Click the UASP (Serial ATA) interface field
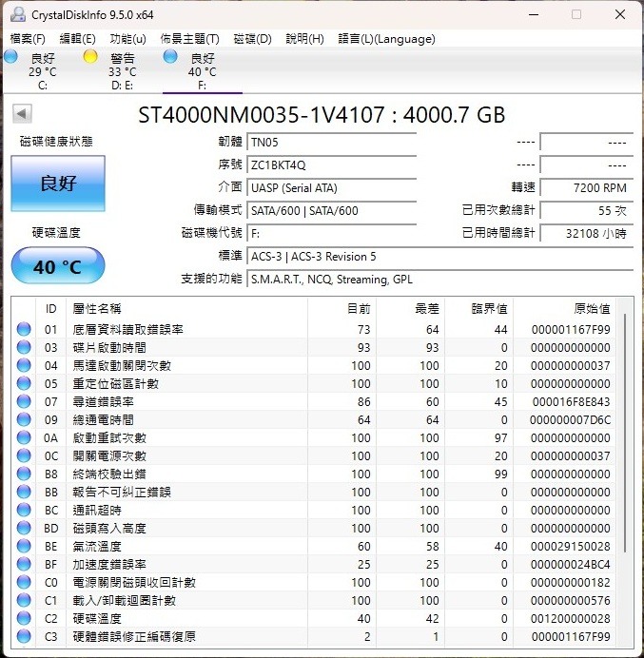The image size is (644, 658). tap(332, 187)
